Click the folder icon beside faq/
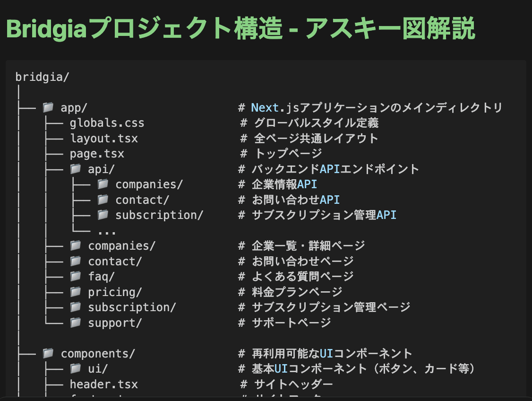This screenshot has height=401, width=532. (x=75, y=276)
